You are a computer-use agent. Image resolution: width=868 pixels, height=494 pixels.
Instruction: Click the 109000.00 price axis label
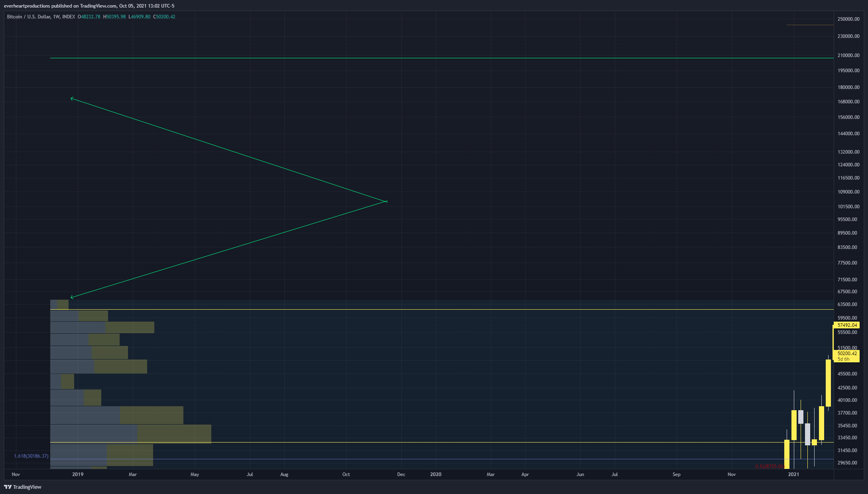click(848, 192)
